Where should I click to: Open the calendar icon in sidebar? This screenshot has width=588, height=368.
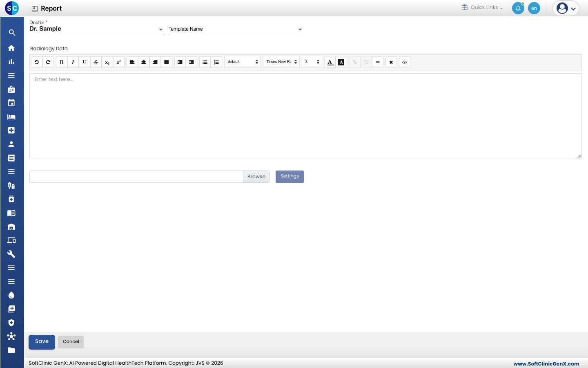tap(11, 103)
